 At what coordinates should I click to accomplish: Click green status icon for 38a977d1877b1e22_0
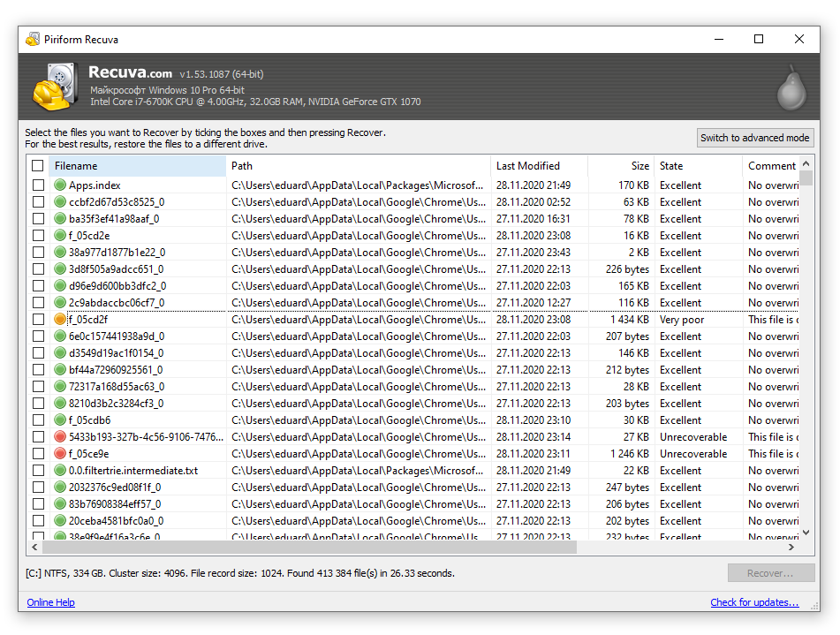[60, 252]
